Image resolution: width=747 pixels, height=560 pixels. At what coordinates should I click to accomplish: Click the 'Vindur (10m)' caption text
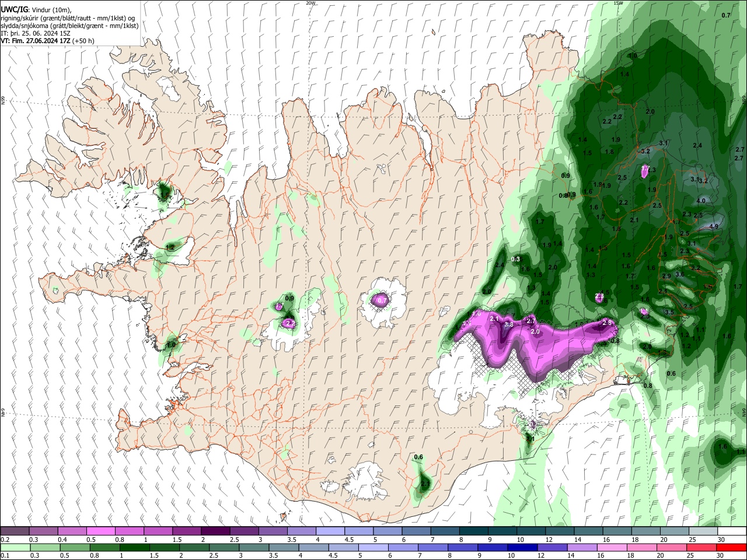tap(51, 10)
